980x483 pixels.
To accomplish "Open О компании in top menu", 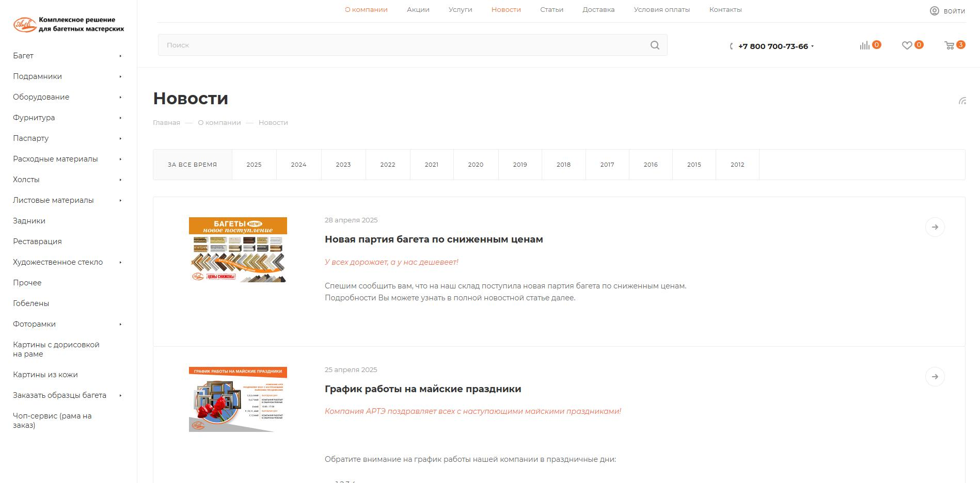I will pos(366,10).
